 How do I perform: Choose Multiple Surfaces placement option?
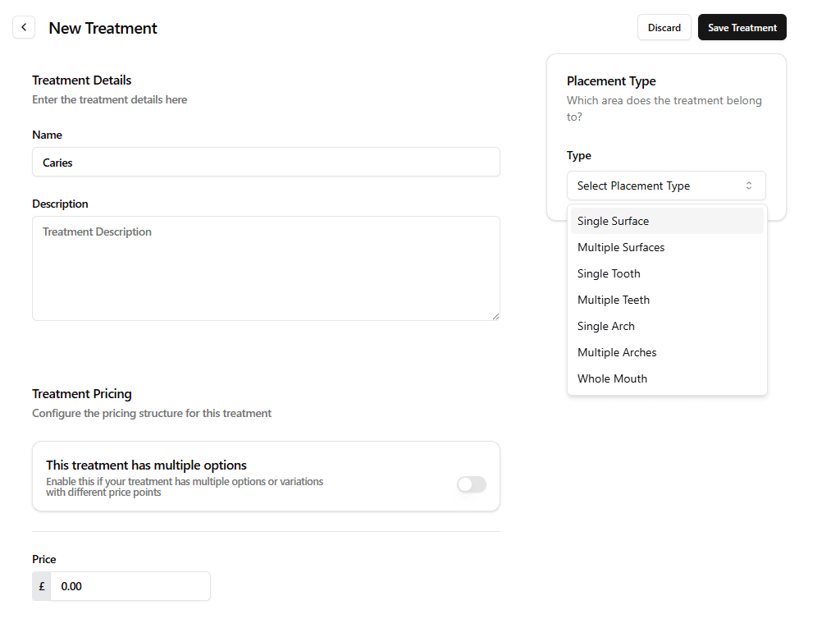[x=621, y=247]
